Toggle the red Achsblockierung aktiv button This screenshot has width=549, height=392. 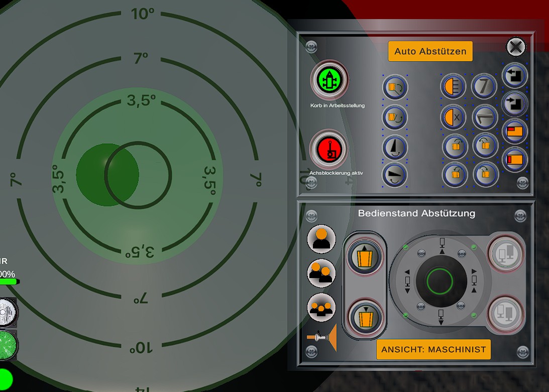pos(329,150)
